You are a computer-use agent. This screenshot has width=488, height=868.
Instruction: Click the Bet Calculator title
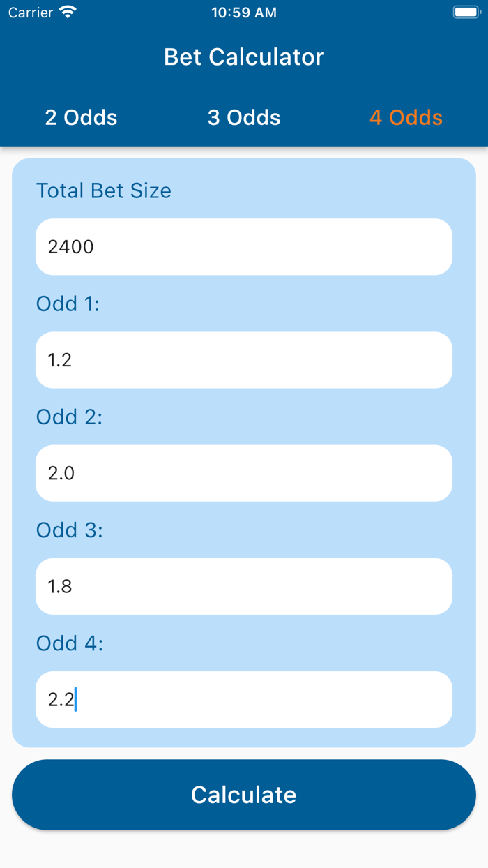[x=243, y=57]
